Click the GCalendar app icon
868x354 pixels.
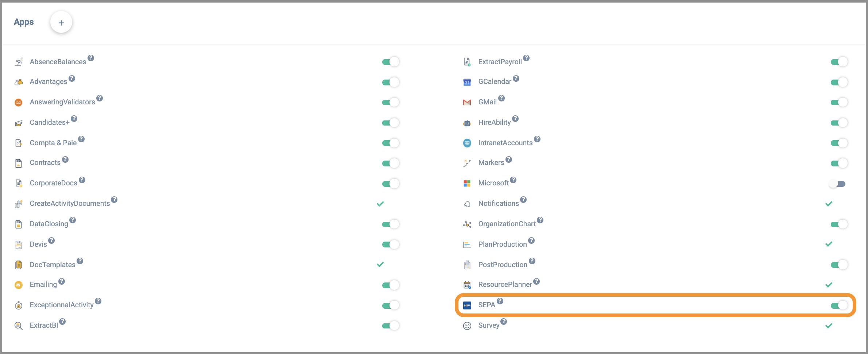467,82
